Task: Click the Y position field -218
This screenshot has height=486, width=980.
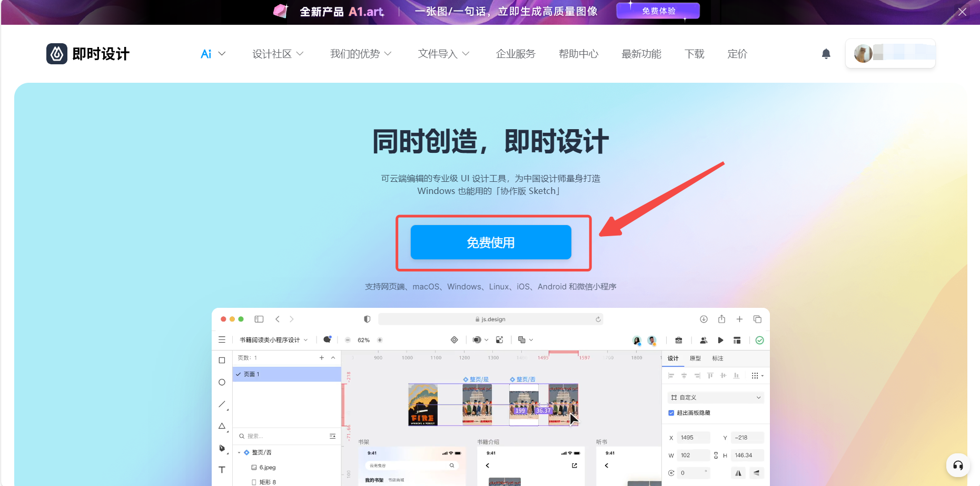Action: [x=747, y=438]
